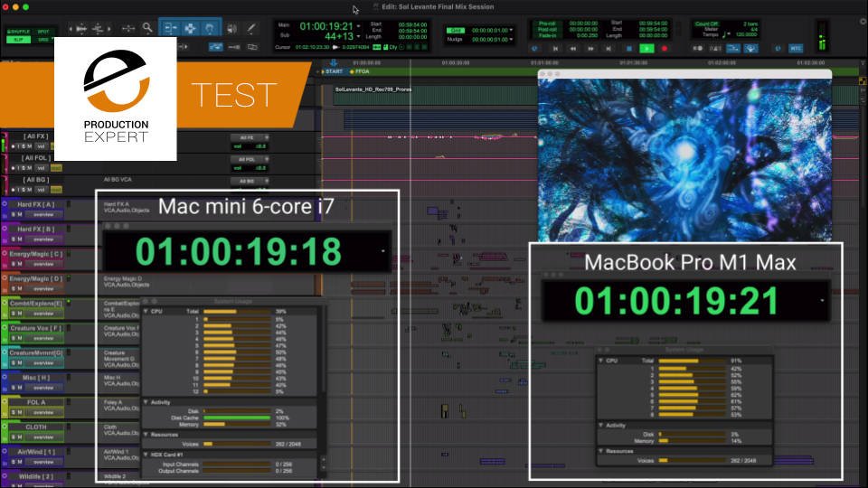The width and height of the screenshot is (868, 488).
Task: Click overview view selector on Energy/Magic [C]
Action: coord(43,265)
